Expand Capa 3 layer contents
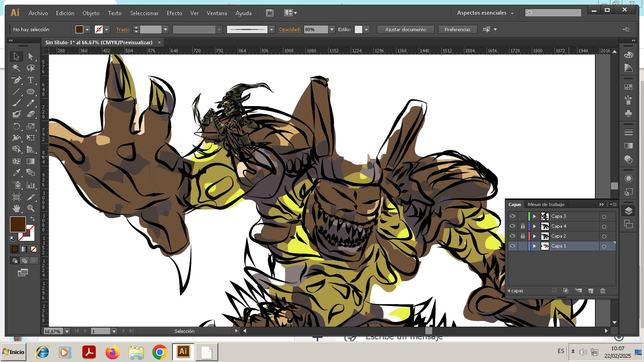The width and height of the screenshot is (644, 362). pos(534,216)
